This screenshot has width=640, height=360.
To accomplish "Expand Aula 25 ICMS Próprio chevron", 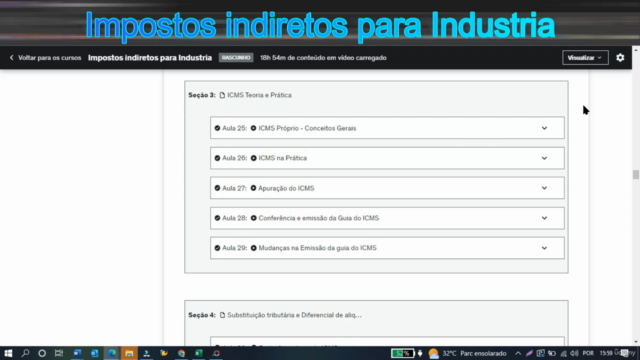I will pyautogui.click(x=544, y=128).
